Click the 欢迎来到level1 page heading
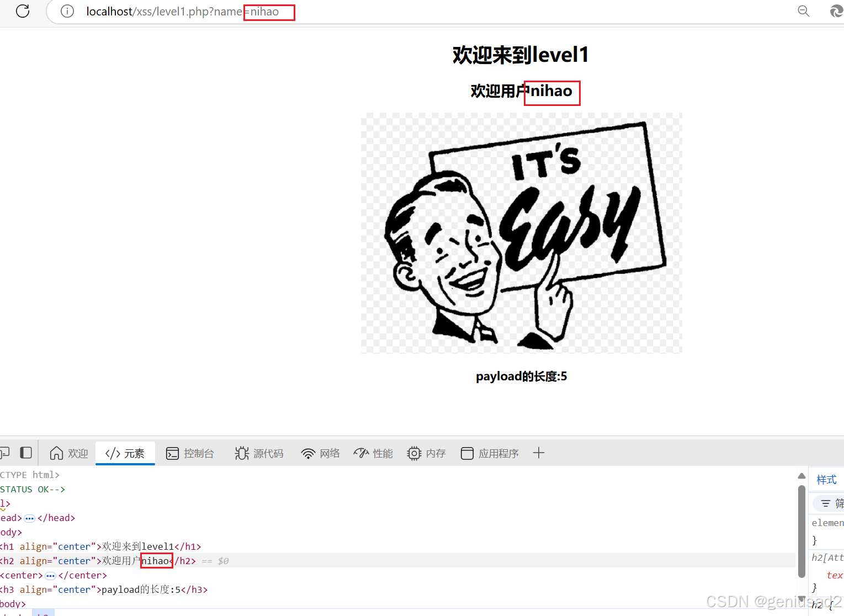 (521, 55)
